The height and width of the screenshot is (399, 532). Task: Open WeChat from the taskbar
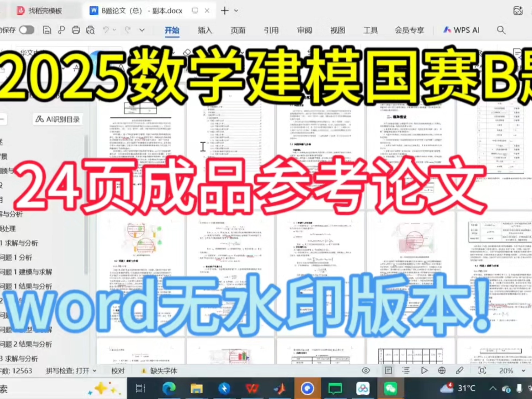(x=390, y=388)
